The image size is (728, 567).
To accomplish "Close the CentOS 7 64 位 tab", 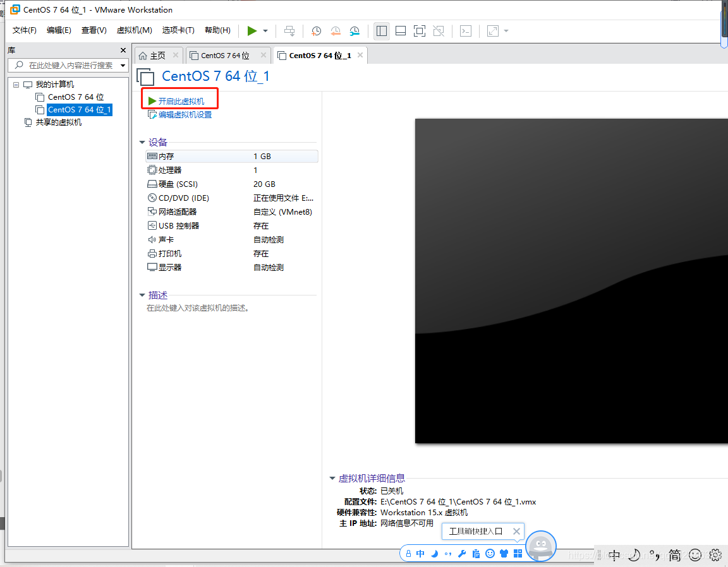I will (x=264, y=55).
